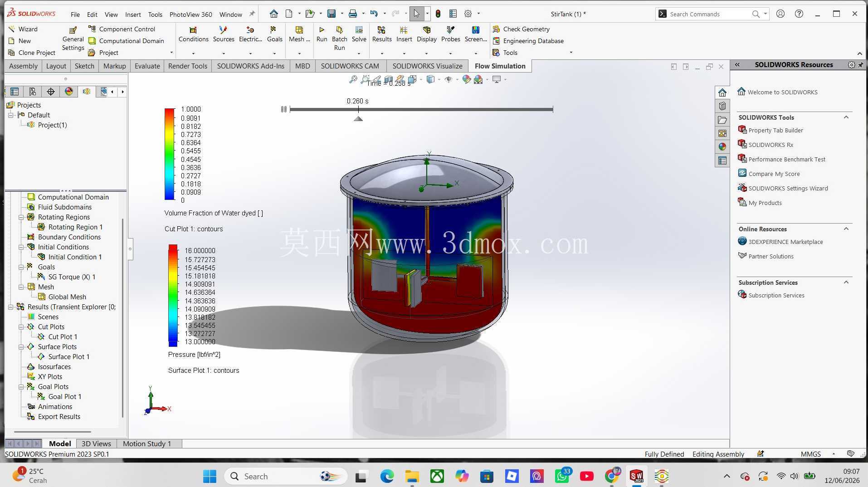
Task: Click the Check Geometry tool
Action: tap(521, 29)
